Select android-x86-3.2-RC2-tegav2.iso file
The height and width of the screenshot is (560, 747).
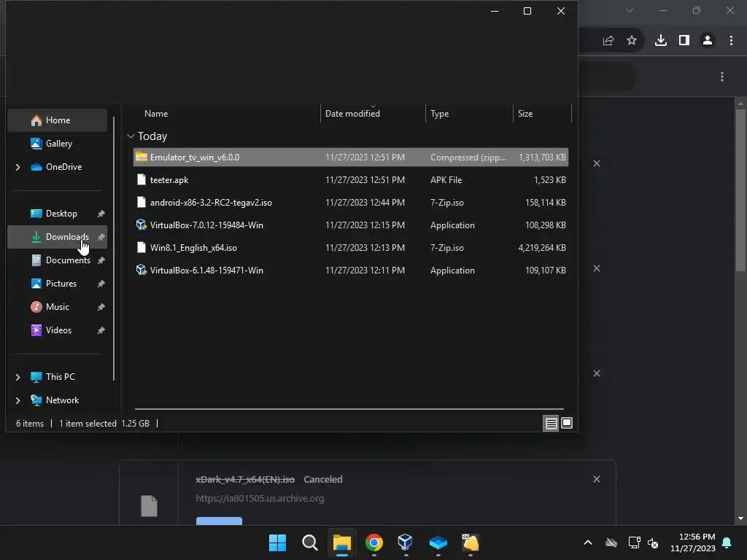pyautogui.click(x=351, y=203)
